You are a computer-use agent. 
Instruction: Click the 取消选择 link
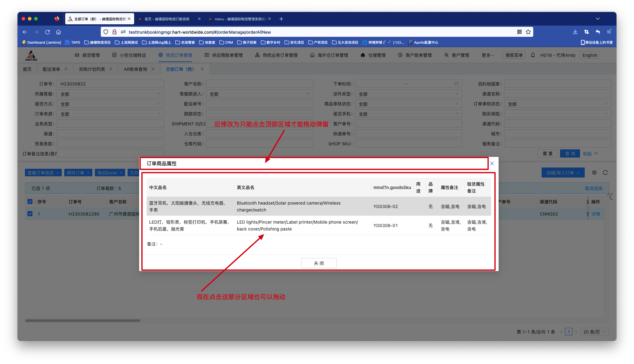pyautogui.click(x=593, y=188)
